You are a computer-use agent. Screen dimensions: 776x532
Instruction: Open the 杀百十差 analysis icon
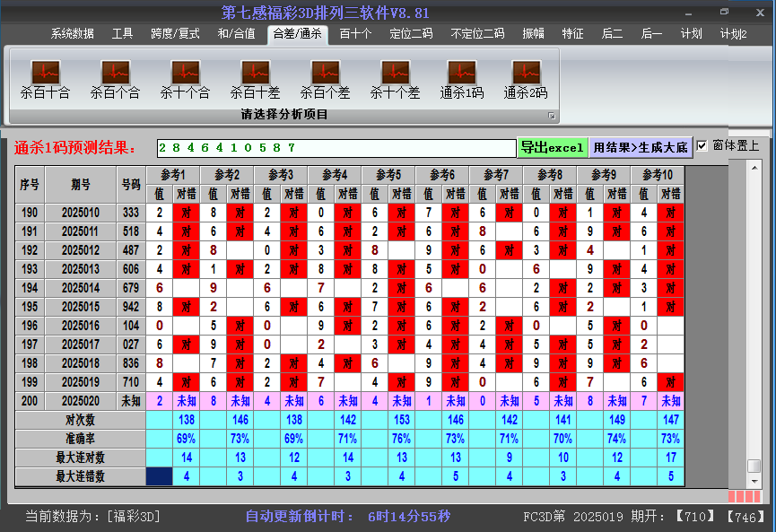256,80
